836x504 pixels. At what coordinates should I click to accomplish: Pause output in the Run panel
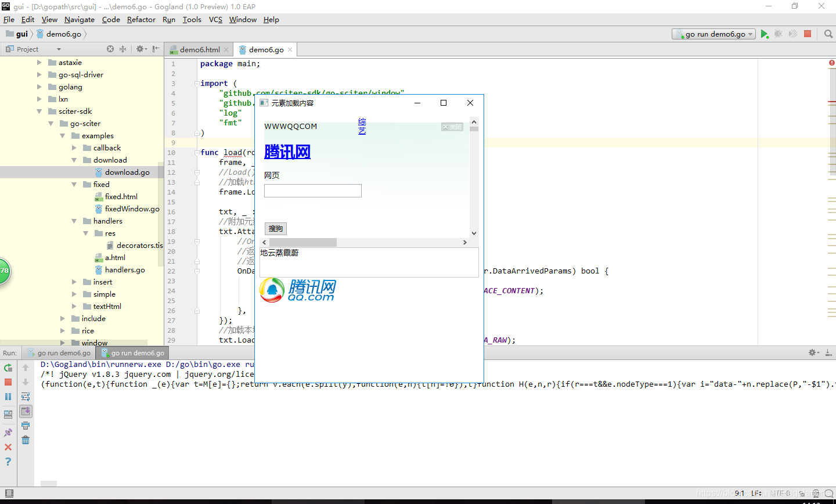pyautogui.click(x=8, y=397)
